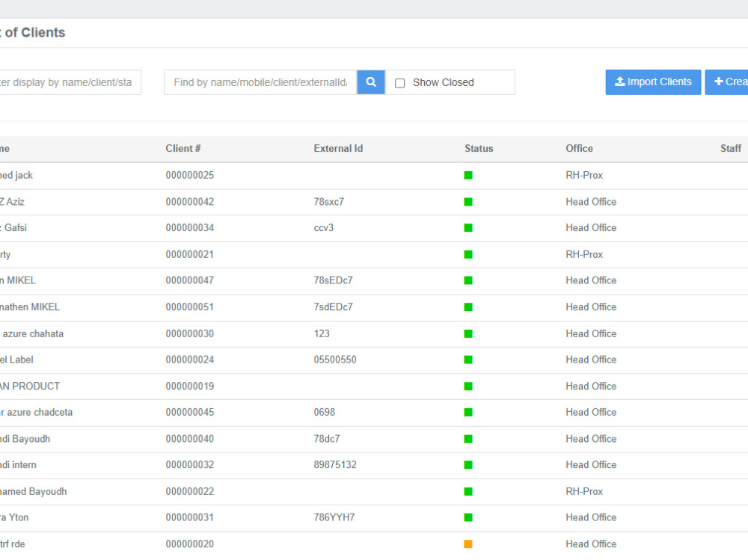Focus the Find by name/mobile search field

click(x=260, y=82)
